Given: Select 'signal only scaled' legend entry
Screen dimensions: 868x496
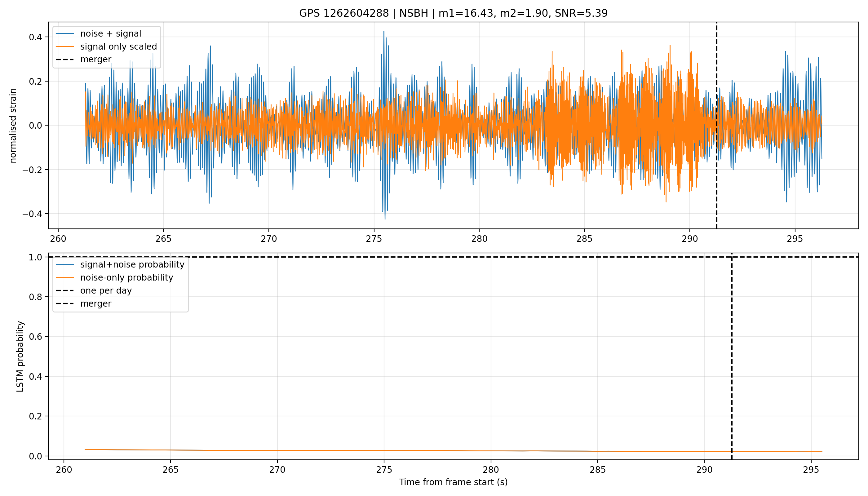Looking at the screenshot, I should click(x=118, y=47).
